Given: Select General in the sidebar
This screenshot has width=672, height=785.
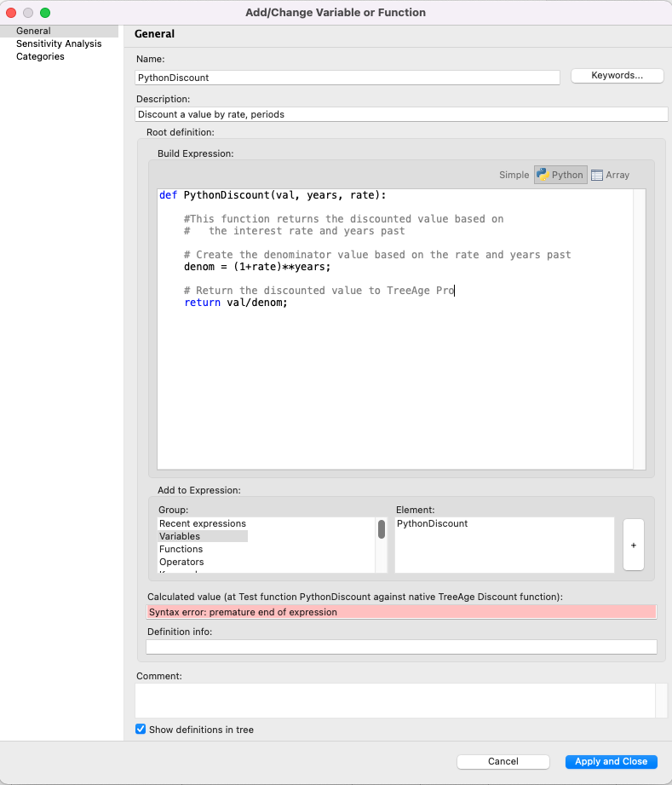Looking at the screenshot, I should [x=33, y=31].
